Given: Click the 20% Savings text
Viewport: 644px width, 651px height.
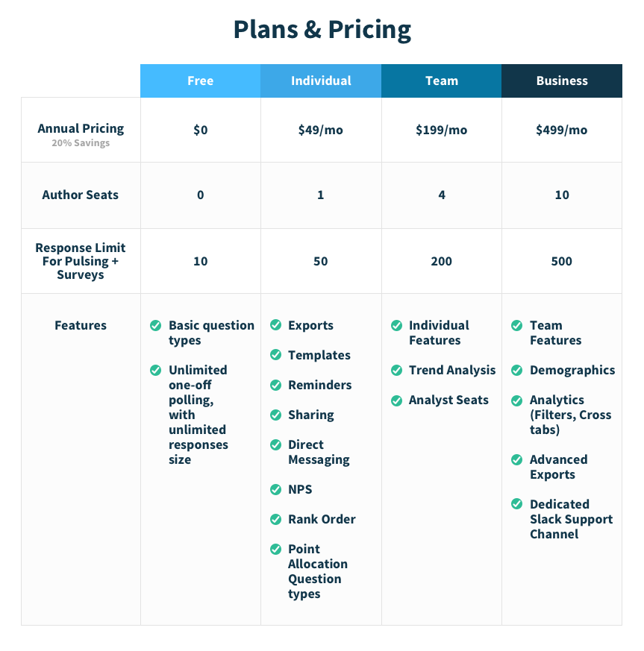Looking at the screenshot, I should pos(81,143).
